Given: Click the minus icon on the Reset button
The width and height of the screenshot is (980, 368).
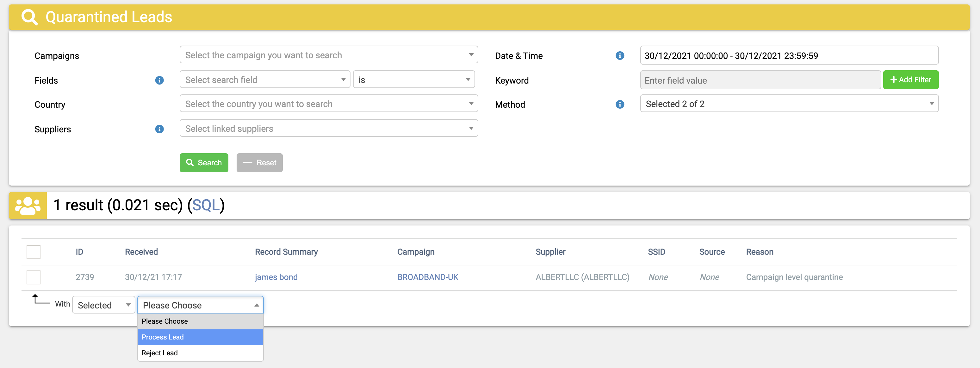Looking at the screenshot, I should [248, 163].
